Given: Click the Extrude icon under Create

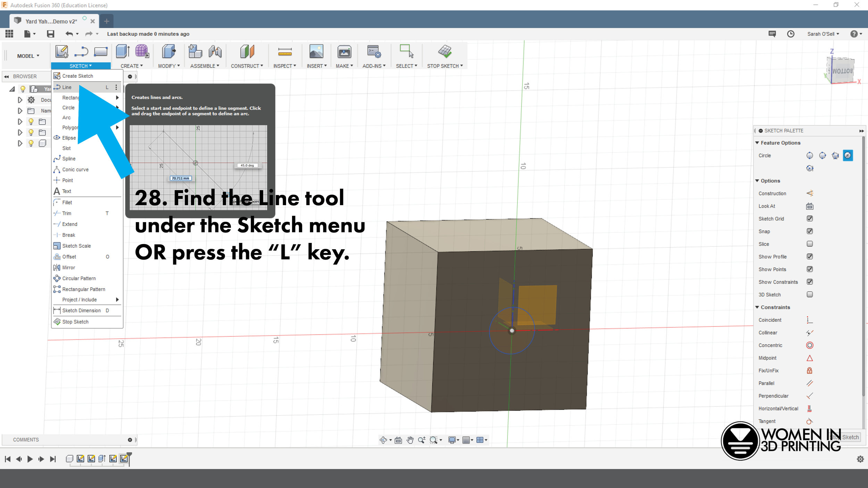Looking at the screenshot, I should (123, 51).
